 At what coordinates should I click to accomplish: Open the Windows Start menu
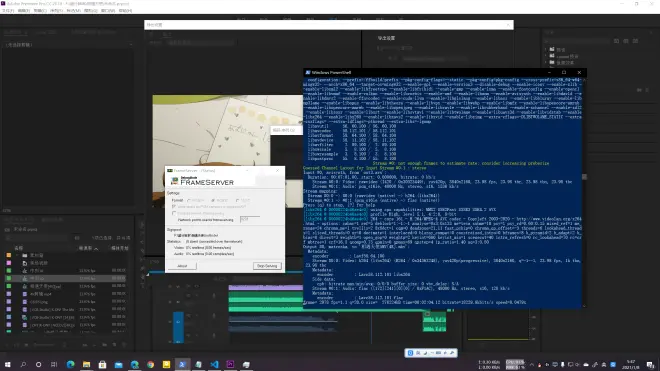point(7,364)
